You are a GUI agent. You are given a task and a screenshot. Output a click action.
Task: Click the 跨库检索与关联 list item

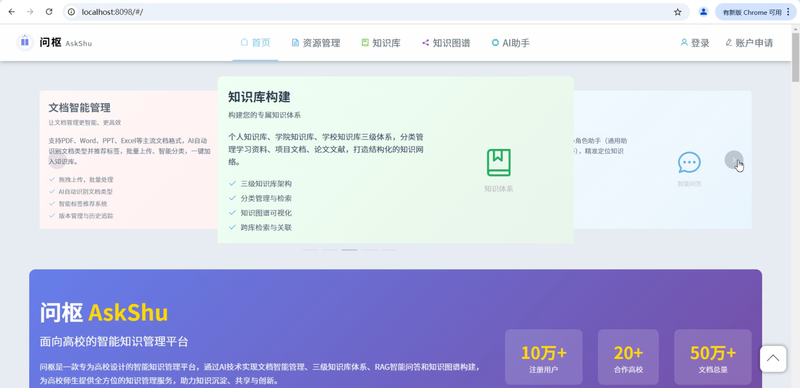[260, 228]
